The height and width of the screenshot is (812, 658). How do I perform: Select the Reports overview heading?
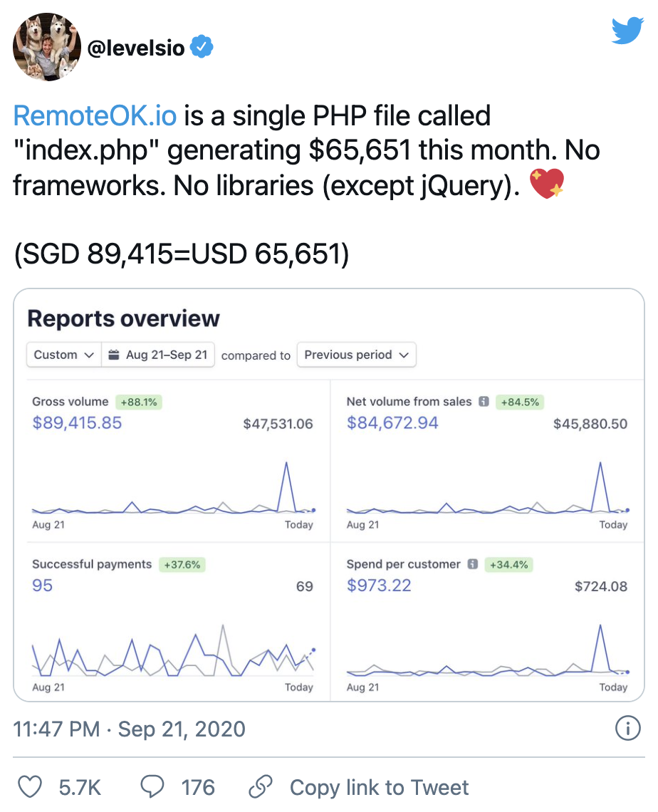(x=122, y=318)
